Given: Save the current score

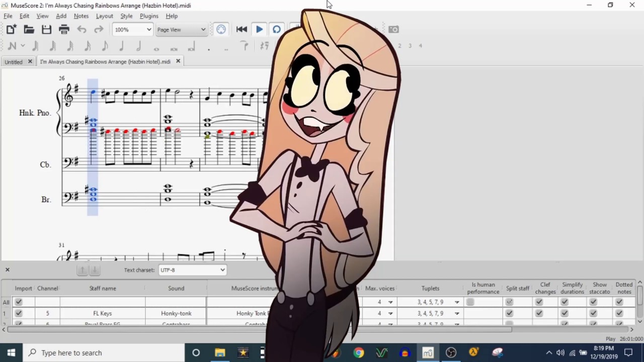Looking at the screenshot, I should click(x=46, y=30).
